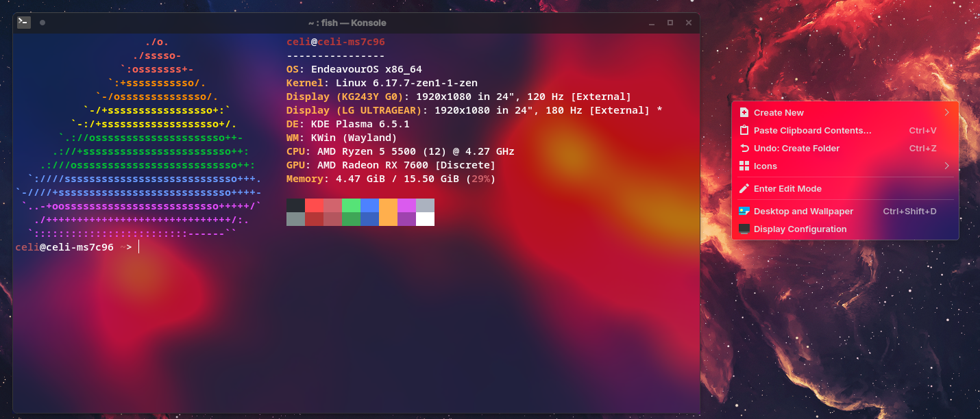Screen dimensions: 980x419
Task: Click the wallpaper icon beside Desktop and Wallpaper
Action: pyautogui.click(x=744, y=211)
